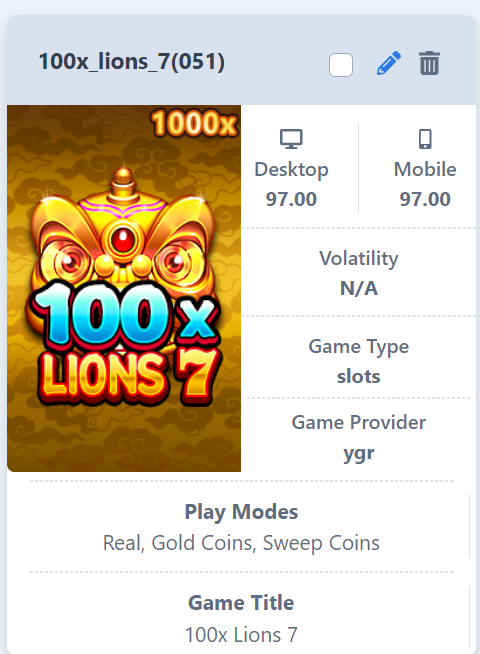The height and width of the screenshot is (654, 480).
Task: Select the Volatility N/A field
Action: [359, 273]
